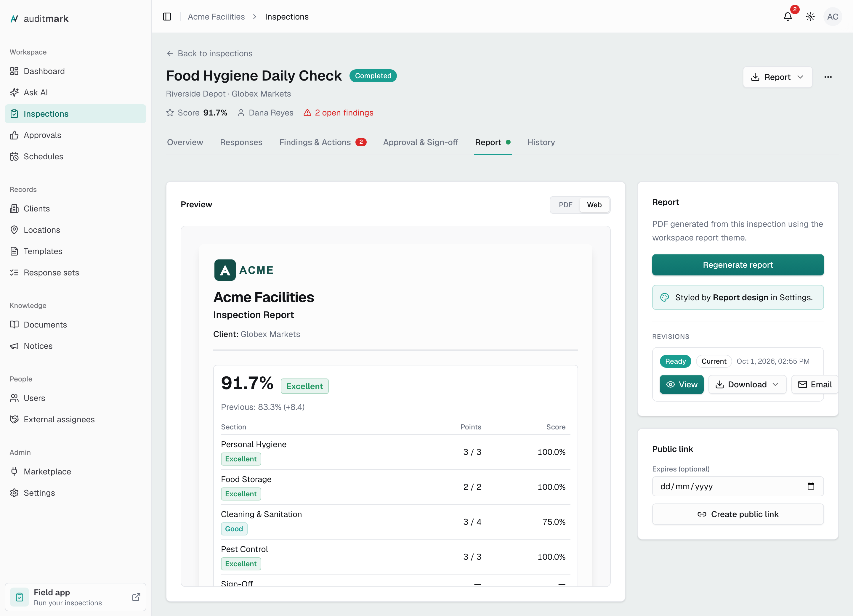Open the Overview tab
Image resolution: width=853 pixels, height=616 pixels.
pyautogui.click(x=185, y=142)
